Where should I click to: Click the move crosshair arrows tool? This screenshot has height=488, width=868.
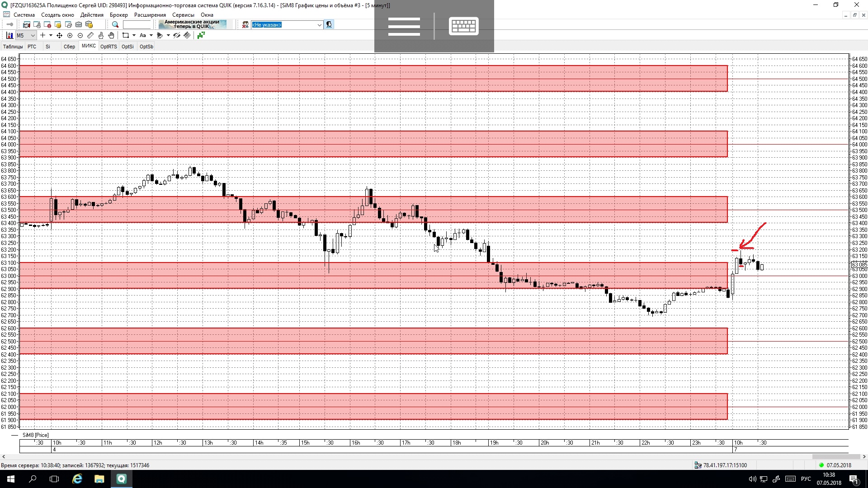(x=59, y=35)
